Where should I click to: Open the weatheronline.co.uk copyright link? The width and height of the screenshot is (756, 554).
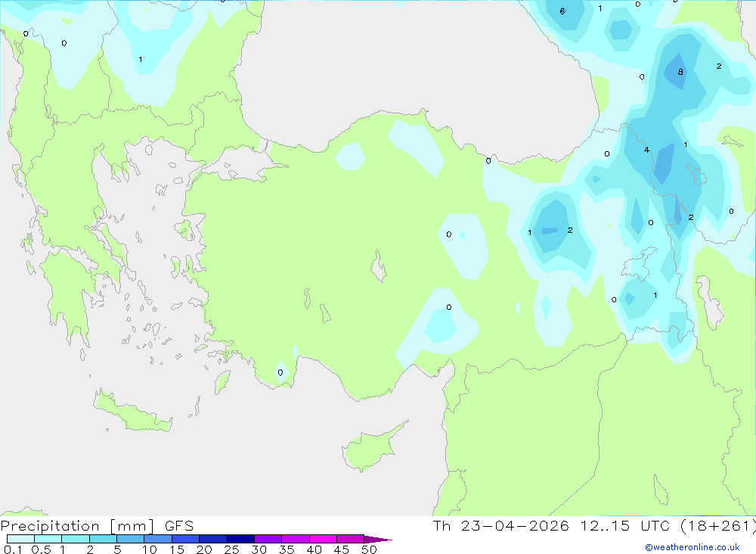pos(692,547)
